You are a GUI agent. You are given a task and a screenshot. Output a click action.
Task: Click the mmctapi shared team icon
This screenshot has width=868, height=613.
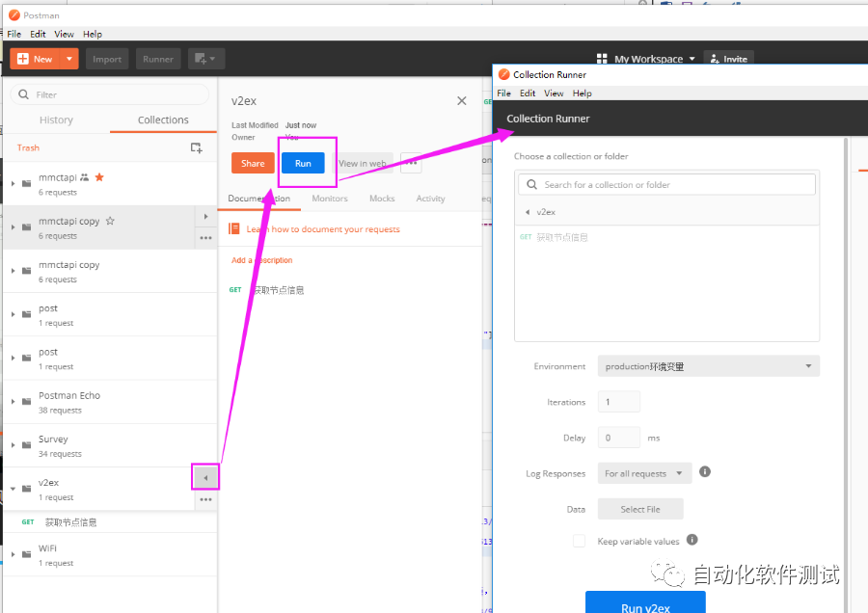[84, 177]
